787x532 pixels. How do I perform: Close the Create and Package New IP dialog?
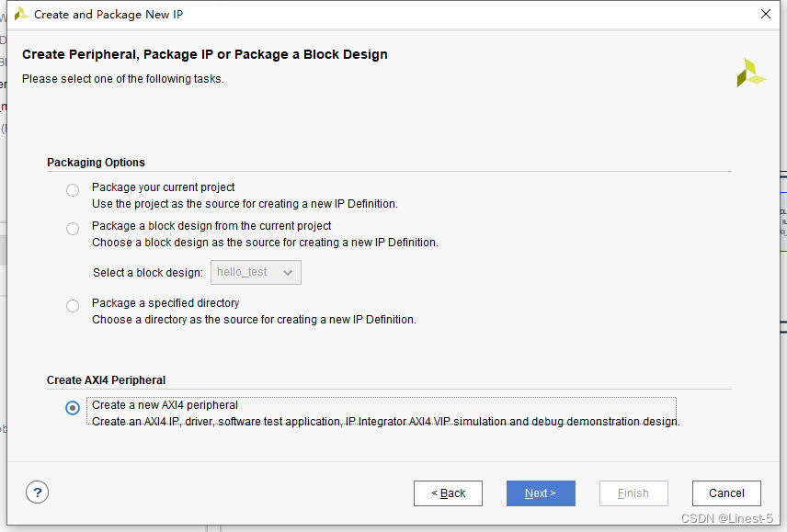[x=766, y=14]
